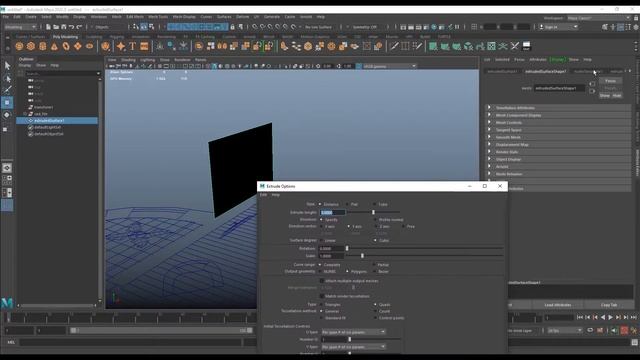Click the Extrude length input field
This screenshot has height=360, width=640.
pos(332,212)
